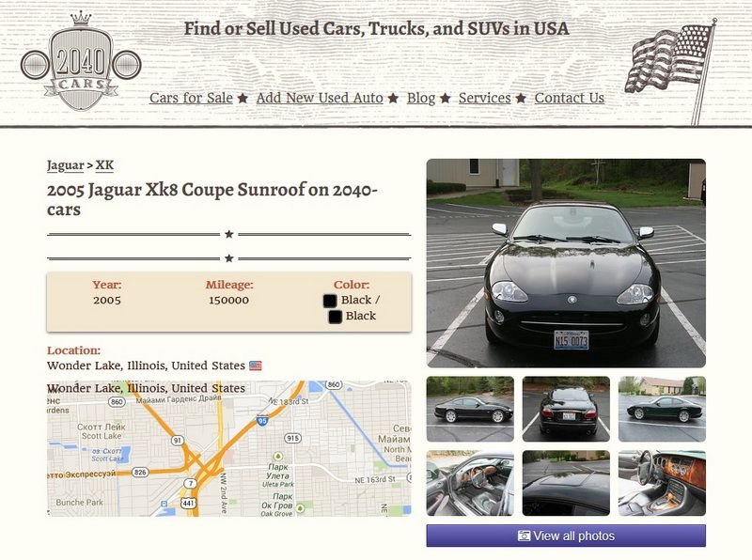Open the Contact Us page
Screen dimensions: 752x560
tap(570, 98)
